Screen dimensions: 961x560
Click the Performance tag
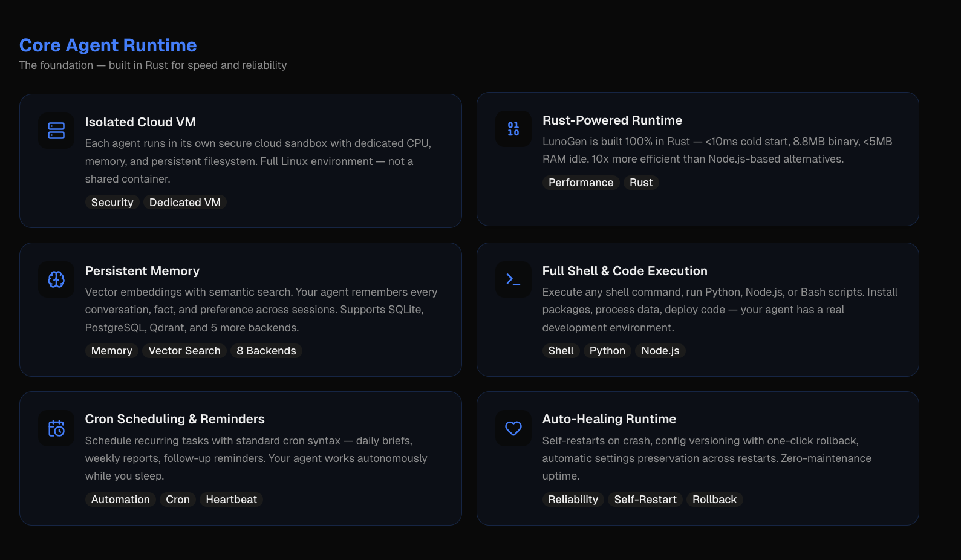tap(581, 183)
